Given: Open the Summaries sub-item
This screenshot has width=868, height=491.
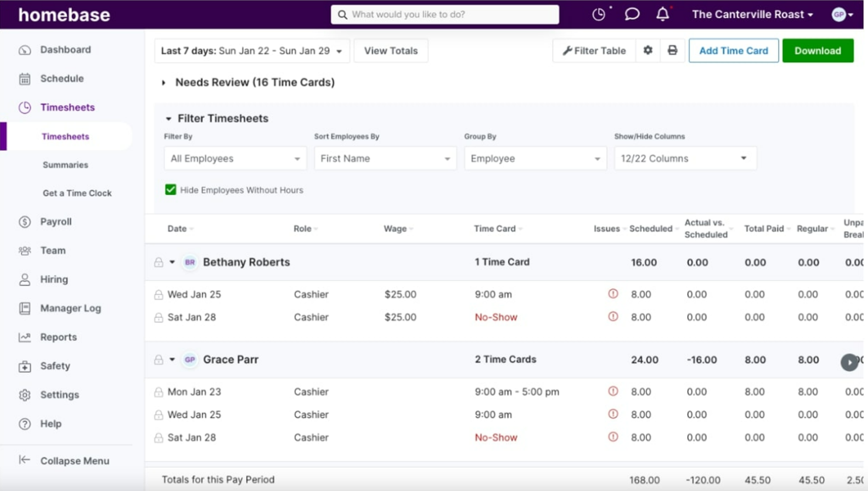Looking at the screenshot, I should click(x=65, y=165).
